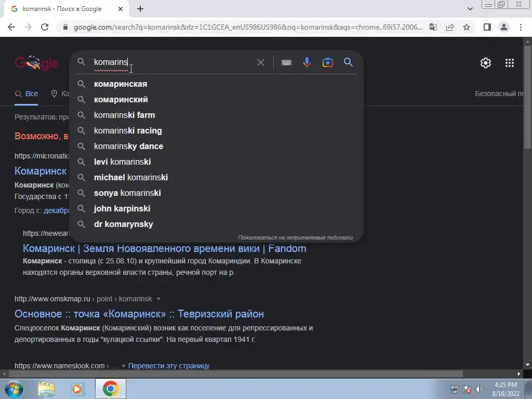
Task: Open a new browser tab with plus
Action: (140, 9)
